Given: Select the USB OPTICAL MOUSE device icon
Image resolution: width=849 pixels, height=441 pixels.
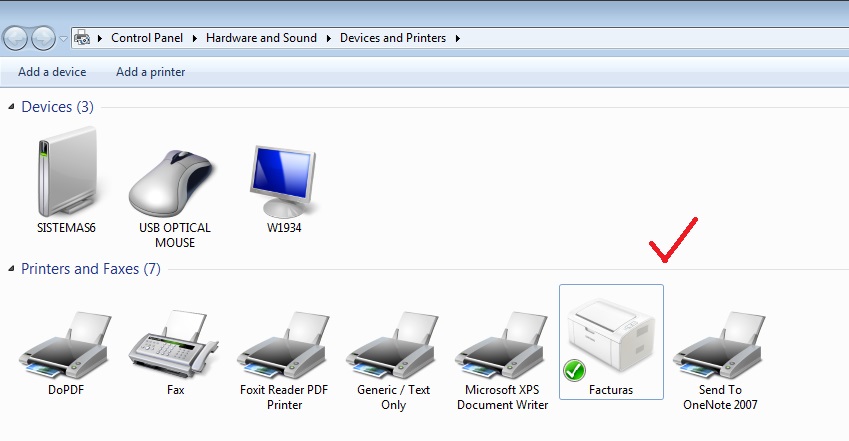Looking at the screenshot, I should (x=171, y=183).
